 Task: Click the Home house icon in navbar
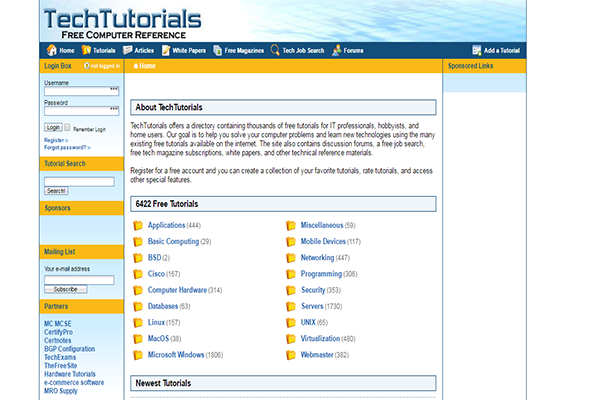52,50
